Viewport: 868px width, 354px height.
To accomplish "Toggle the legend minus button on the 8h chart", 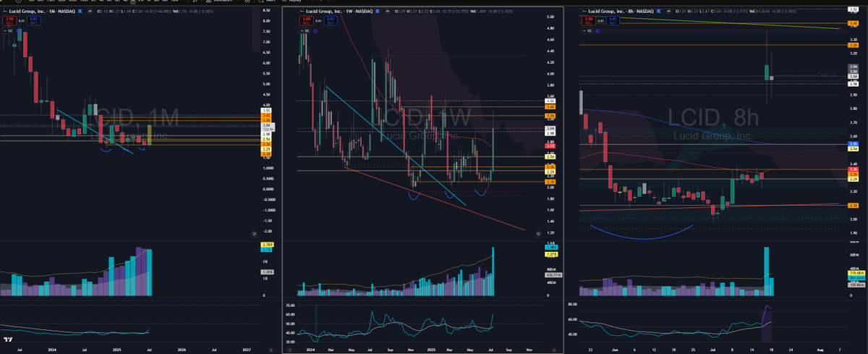I will point(669,12).
